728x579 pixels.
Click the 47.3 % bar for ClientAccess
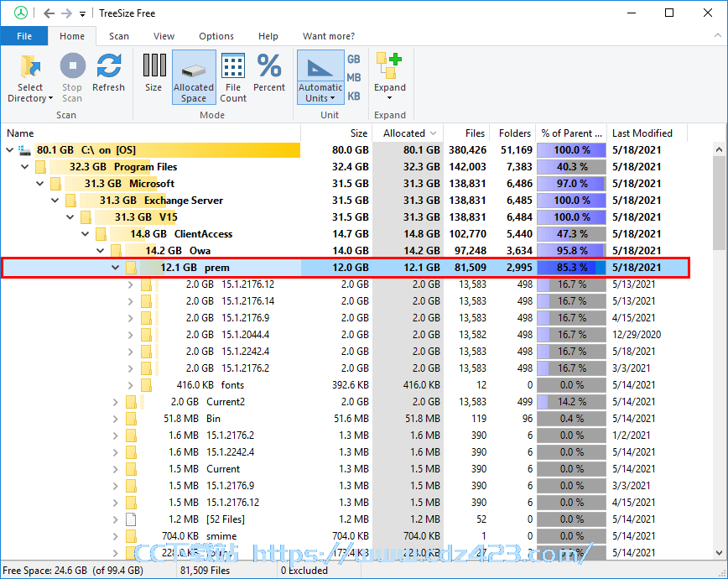pyautogui.click(x=571, y=234)
